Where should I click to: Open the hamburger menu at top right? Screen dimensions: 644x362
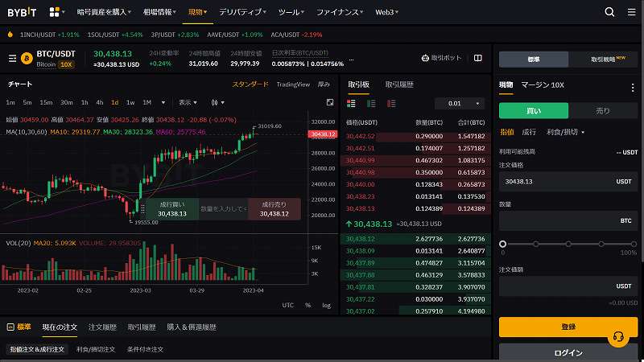click(x=632, y=12)
